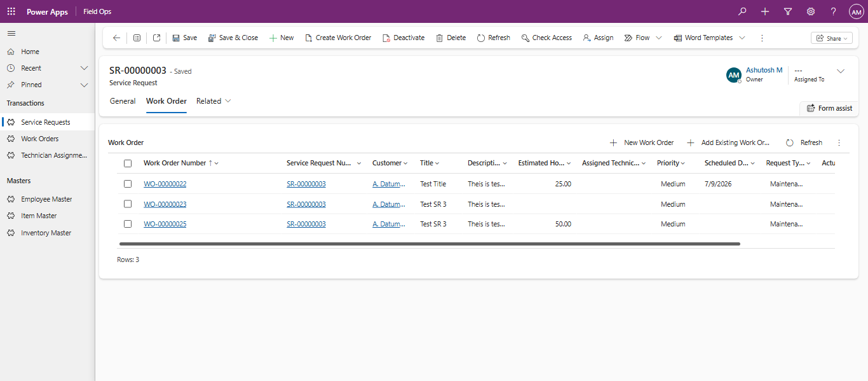Expand the header fields chevron
The height and width of the screenshot is (381, 868).
841,71
